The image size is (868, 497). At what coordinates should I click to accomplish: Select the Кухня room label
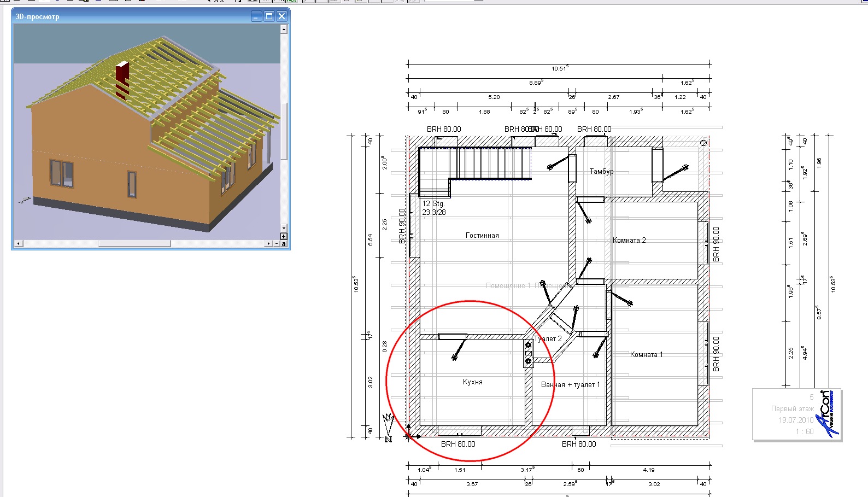473,382
